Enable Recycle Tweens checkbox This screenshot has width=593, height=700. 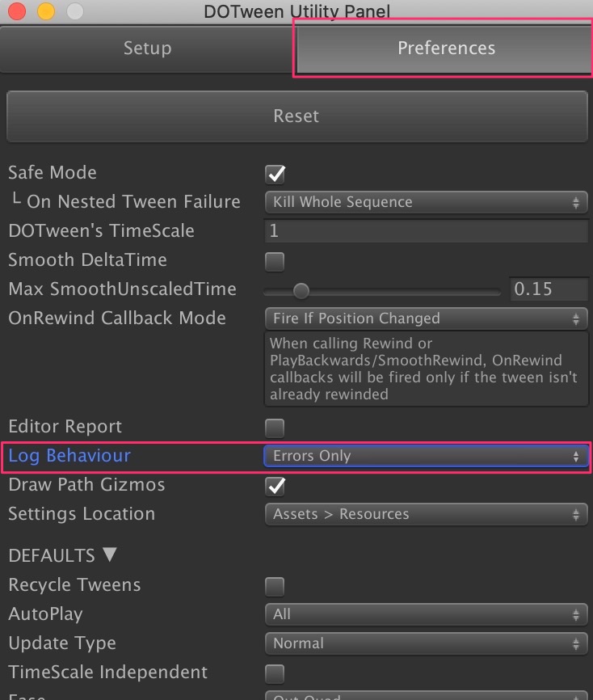coord(275,587)
